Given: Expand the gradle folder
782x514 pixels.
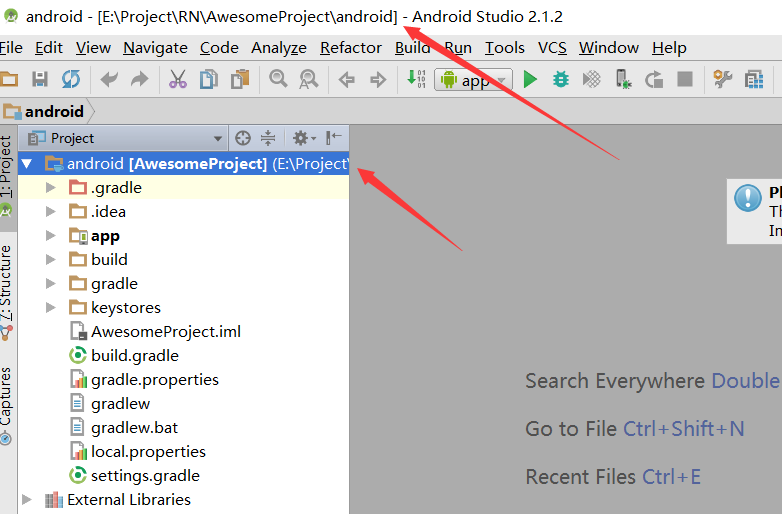Looking at the screenshot, I should point(50,283).
